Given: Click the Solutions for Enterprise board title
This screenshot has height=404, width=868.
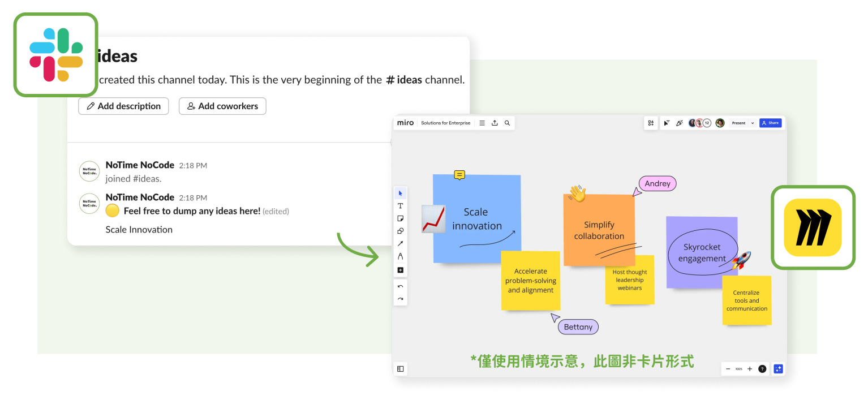Looking at the screenshot, I should click(x=445, y=123).
